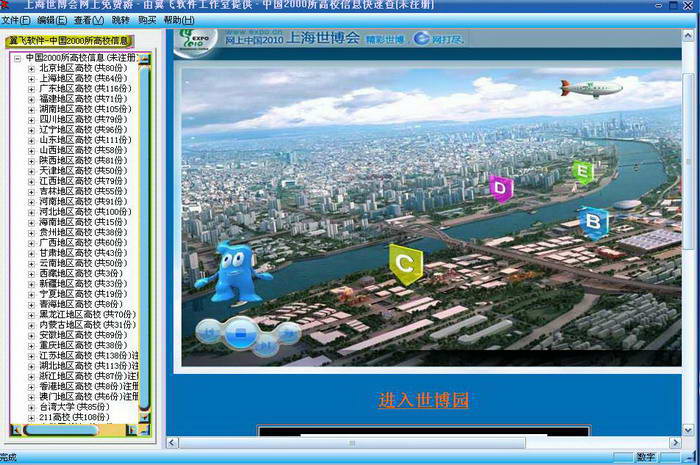
Task: Expand the 北京地区高校 node
Action: (x=31, y=69)
